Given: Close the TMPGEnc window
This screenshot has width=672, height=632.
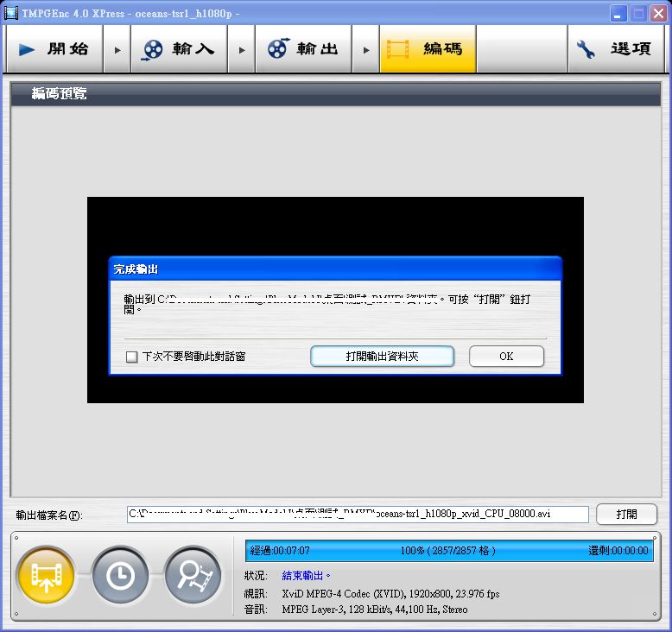Looking at the screenshot, I should [x=658, y=14].
